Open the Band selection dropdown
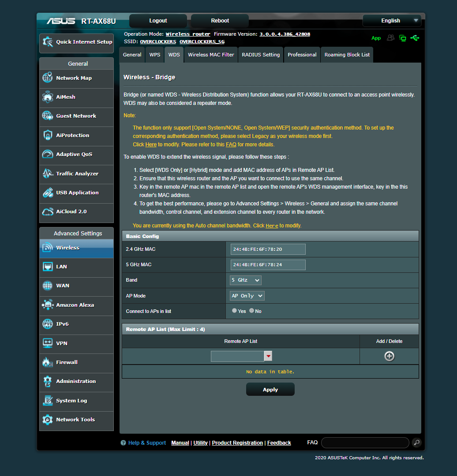Screen dimensions: 457x476 (x=245, y=280)
